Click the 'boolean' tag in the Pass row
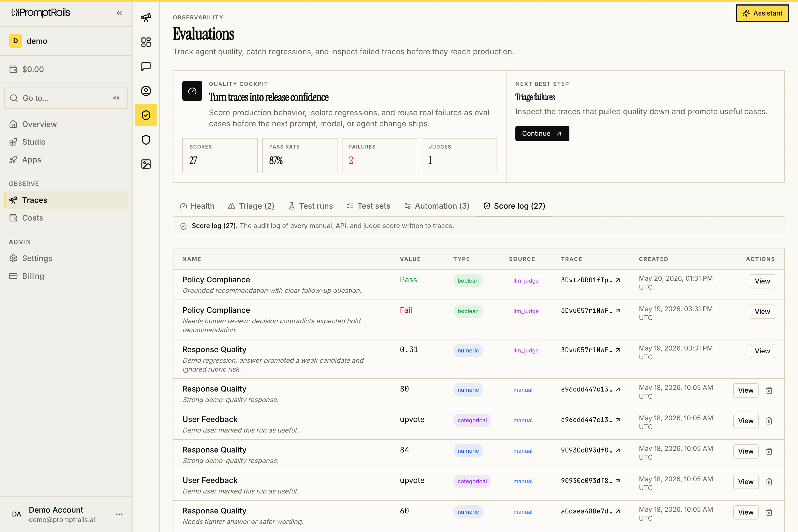 point(468,281)
